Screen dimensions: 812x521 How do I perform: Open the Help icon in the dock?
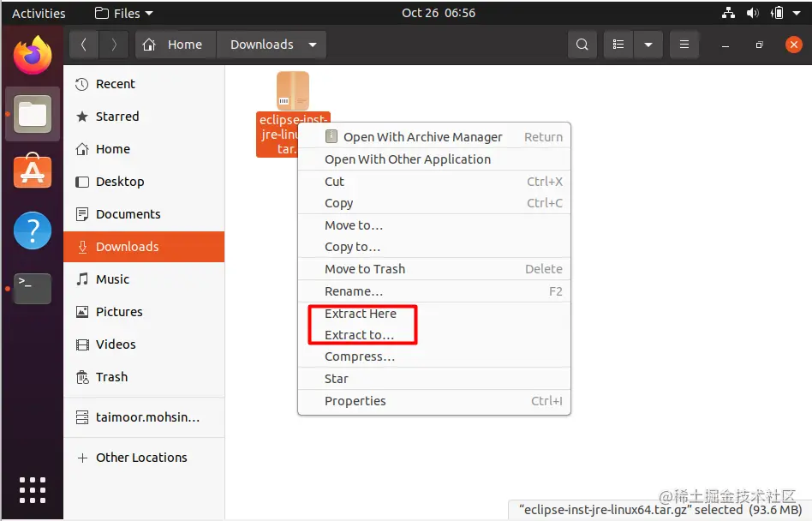point(32,231)
